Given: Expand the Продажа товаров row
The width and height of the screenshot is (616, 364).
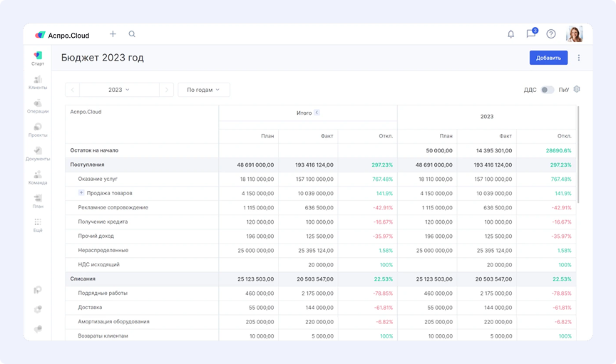Looking at the screenshot, I should click(81, 193).
